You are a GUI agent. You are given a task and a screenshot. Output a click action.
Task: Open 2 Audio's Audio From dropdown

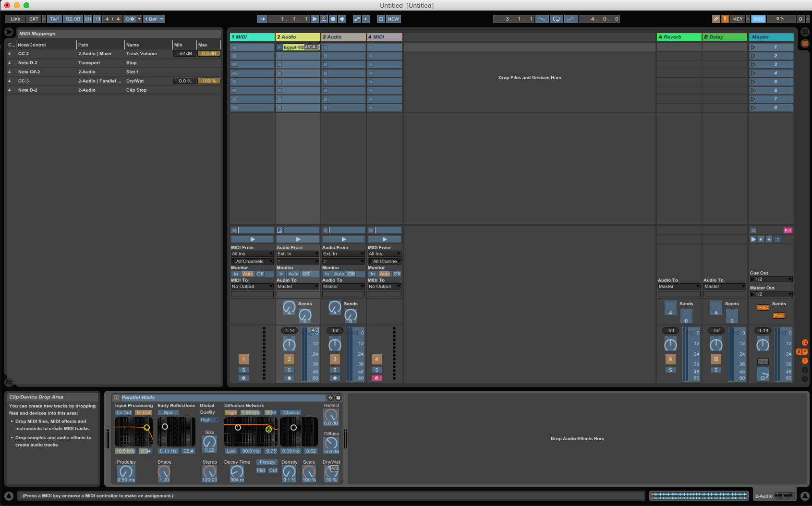(298, 254)
